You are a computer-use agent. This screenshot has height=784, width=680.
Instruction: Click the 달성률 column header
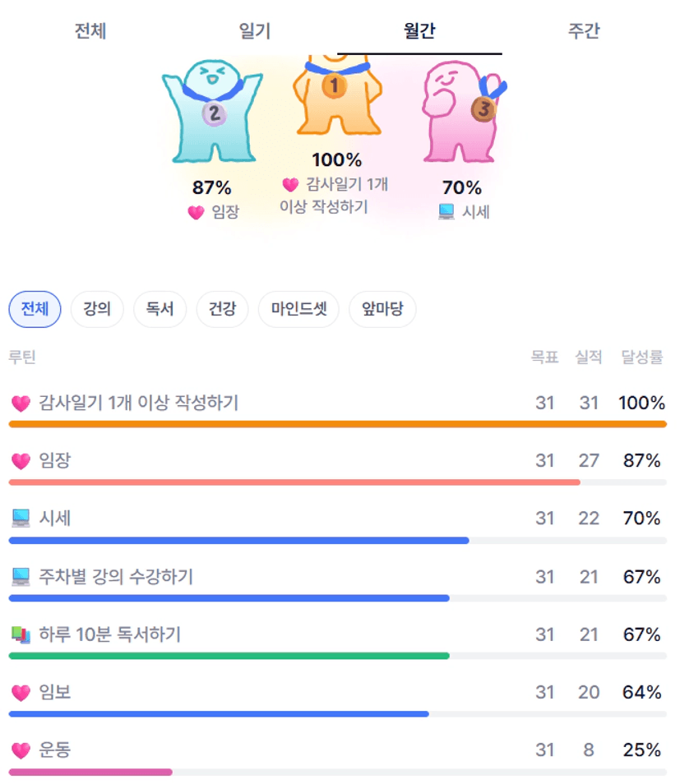pos(641,357)
